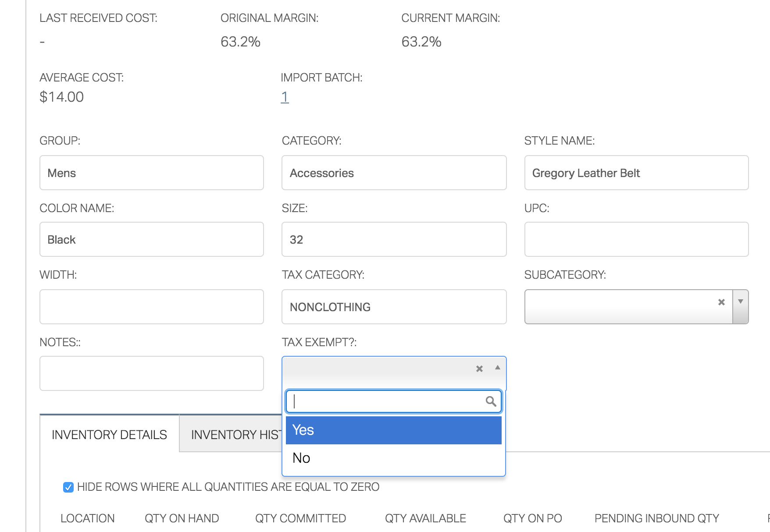Click the Tax Category field showing NONCLOTHING
The width and height of the screenshot is (770, 532).
(393, 307)
